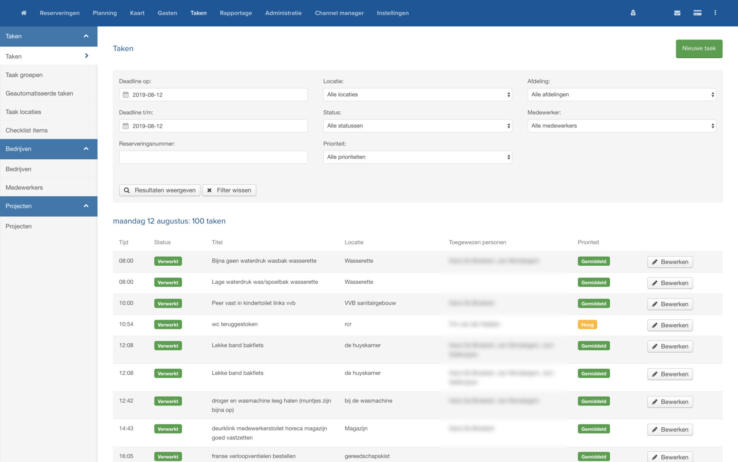Open Instellingen in the top menu
This screenshot has height=462, width=738.
393,13
